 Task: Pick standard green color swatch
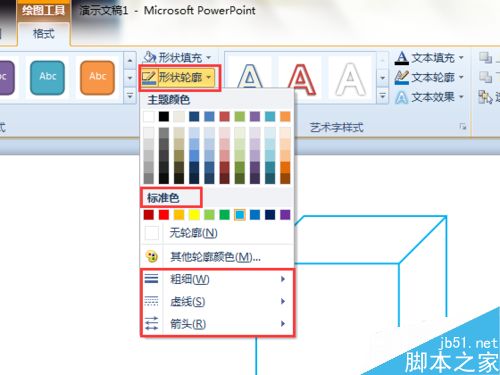224,215
